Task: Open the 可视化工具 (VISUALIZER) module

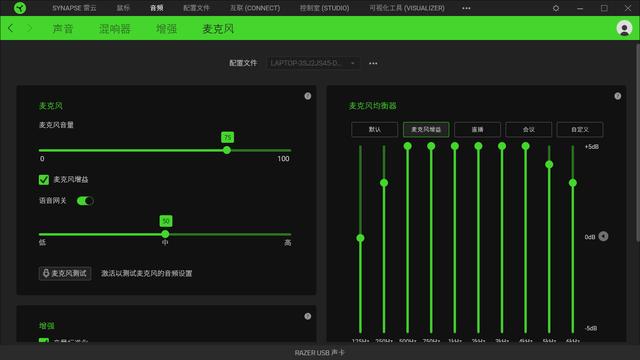Action: pos(407,8)
